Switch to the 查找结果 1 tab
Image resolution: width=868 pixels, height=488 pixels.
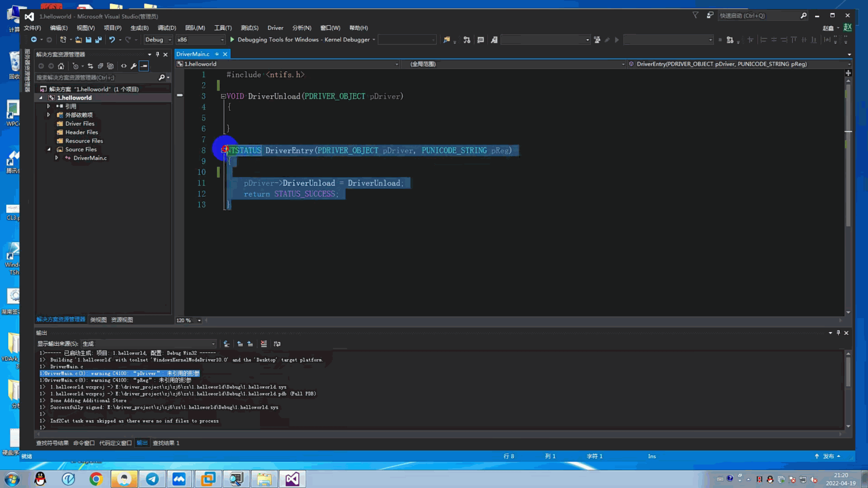[166, 443]
